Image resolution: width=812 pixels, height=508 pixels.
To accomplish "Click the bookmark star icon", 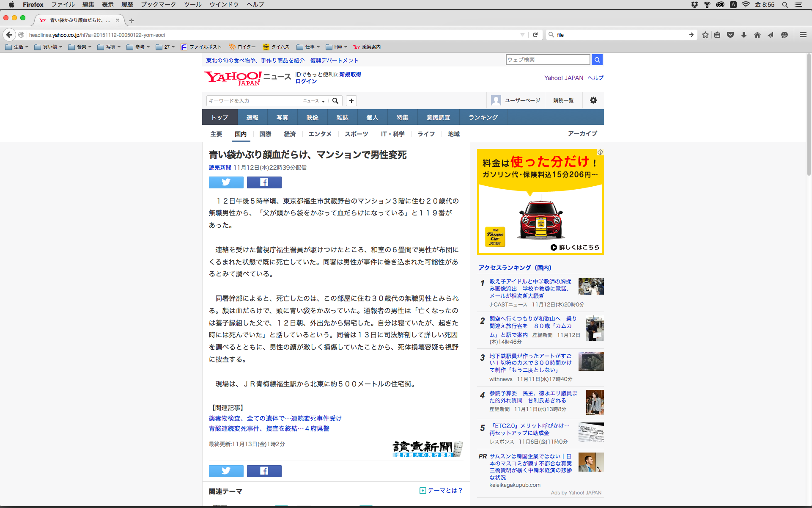I will [x=705, y=35].
